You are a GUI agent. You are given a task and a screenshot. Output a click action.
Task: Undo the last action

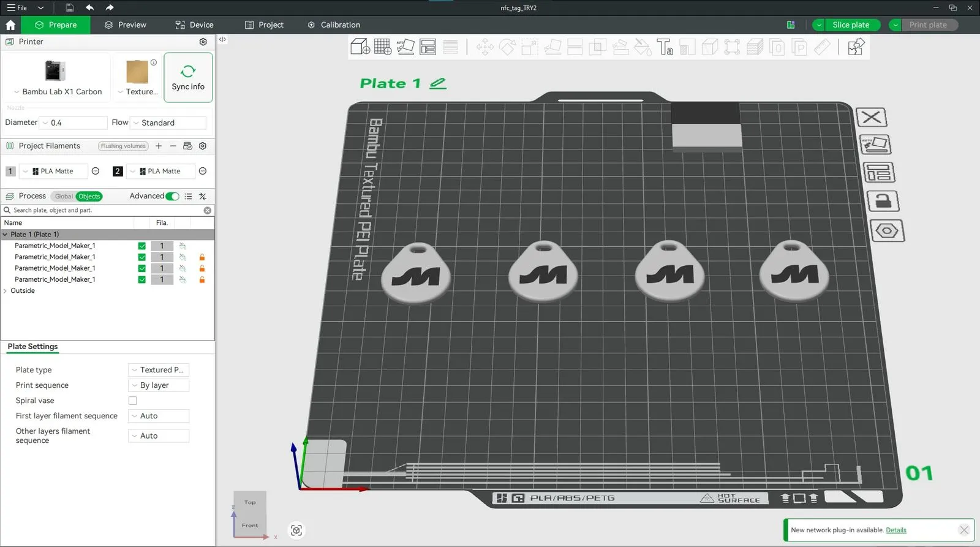[90, 7]
